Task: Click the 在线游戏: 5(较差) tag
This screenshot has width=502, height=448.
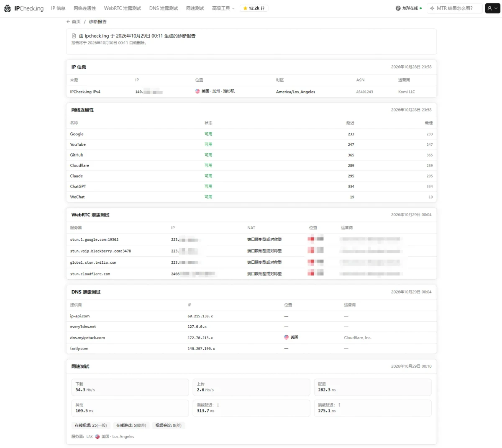Action: click(131, 425)
